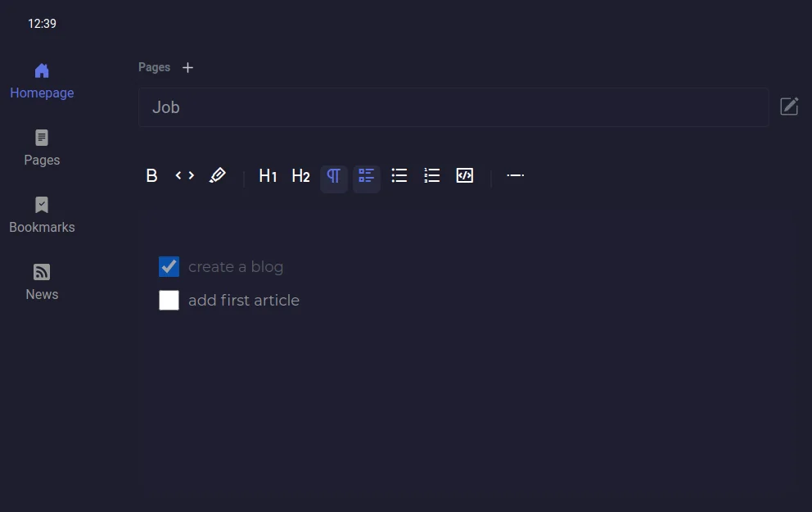Toggle the task checklist format
Screen dimensions: 812x512
[x=367, y=179]
